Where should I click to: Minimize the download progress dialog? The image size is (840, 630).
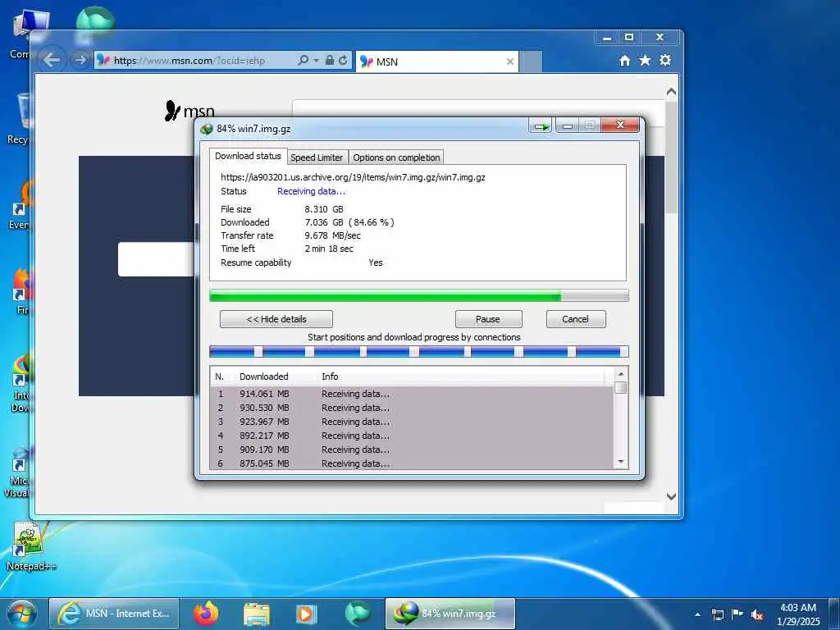[x=568, y=126]
